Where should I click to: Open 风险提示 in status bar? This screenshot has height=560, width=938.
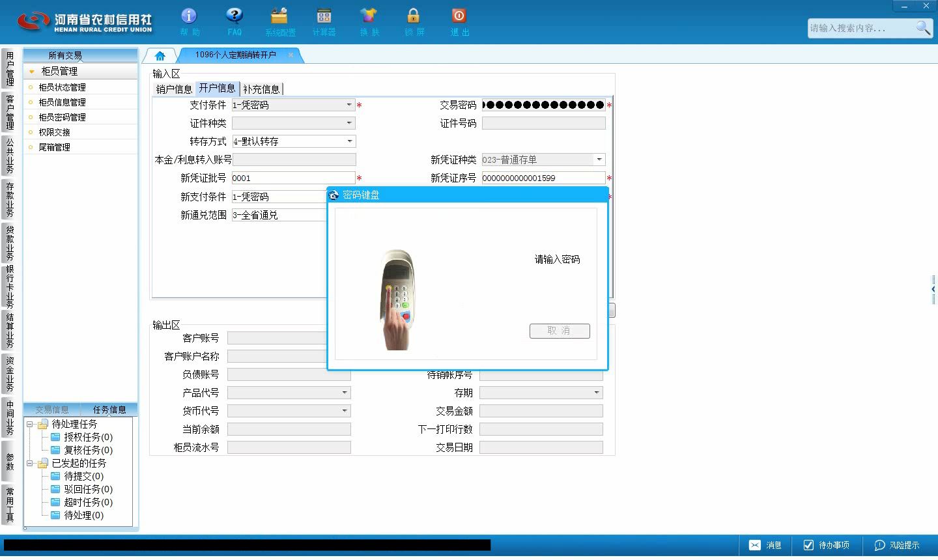(896, 545)
